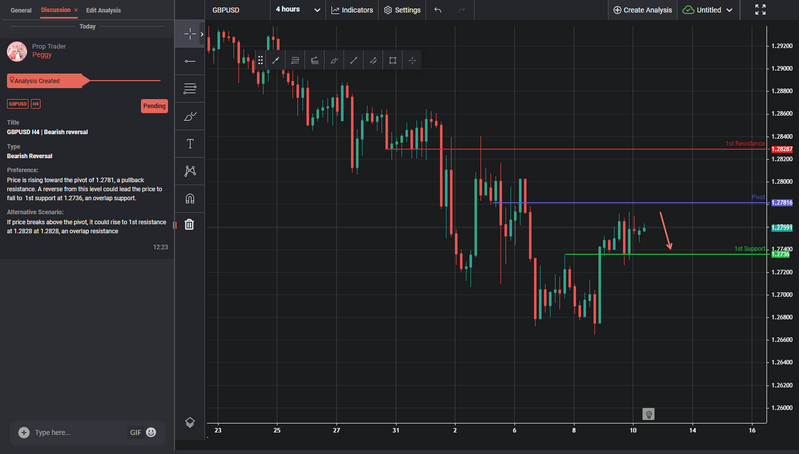Click Create Analysis button
Image resolution: width=801 pixels, height=454 pixels.
[642, 10]
